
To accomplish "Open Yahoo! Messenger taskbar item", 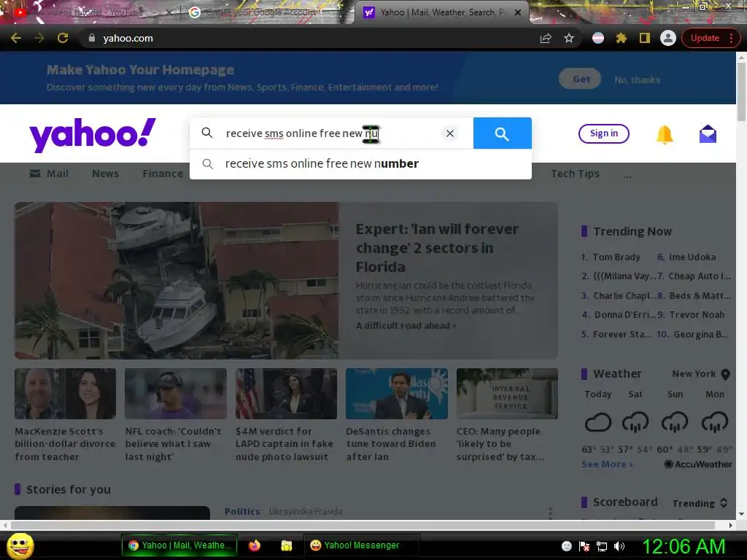I will tap(360, 545).
